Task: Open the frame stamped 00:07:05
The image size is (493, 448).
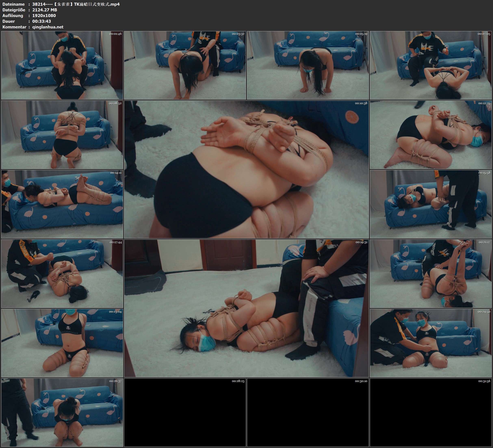Action: pyautogui.click(x=431, y=65)
